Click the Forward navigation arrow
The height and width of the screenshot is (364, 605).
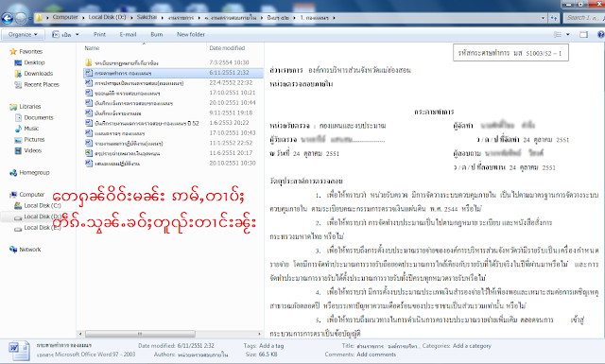point(21,18)
